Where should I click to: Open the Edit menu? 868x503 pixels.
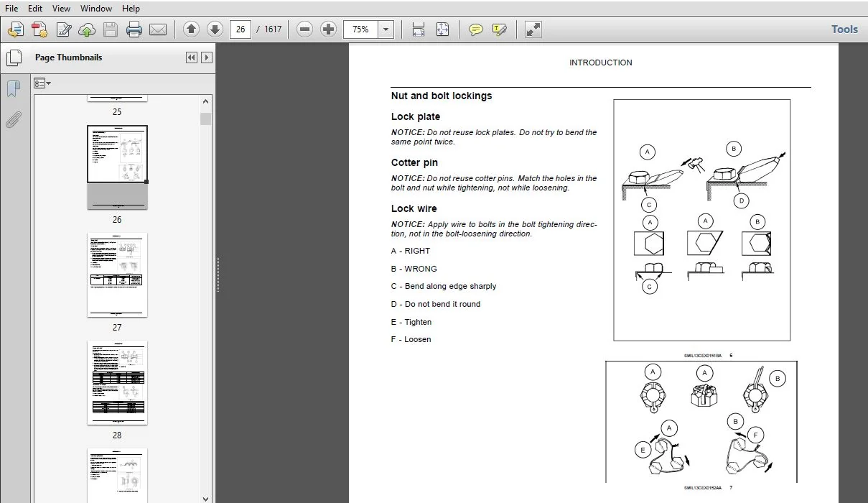35,9
